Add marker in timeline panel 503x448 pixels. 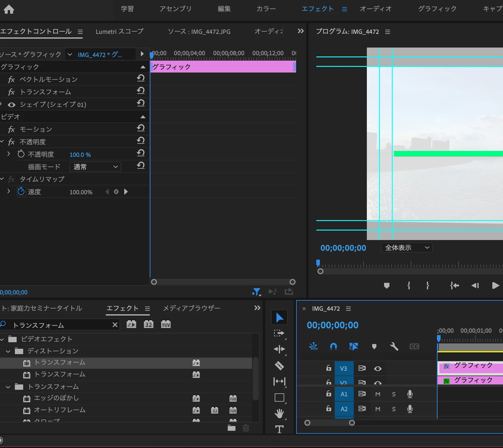pyautogui.click(x=374, y=346)
